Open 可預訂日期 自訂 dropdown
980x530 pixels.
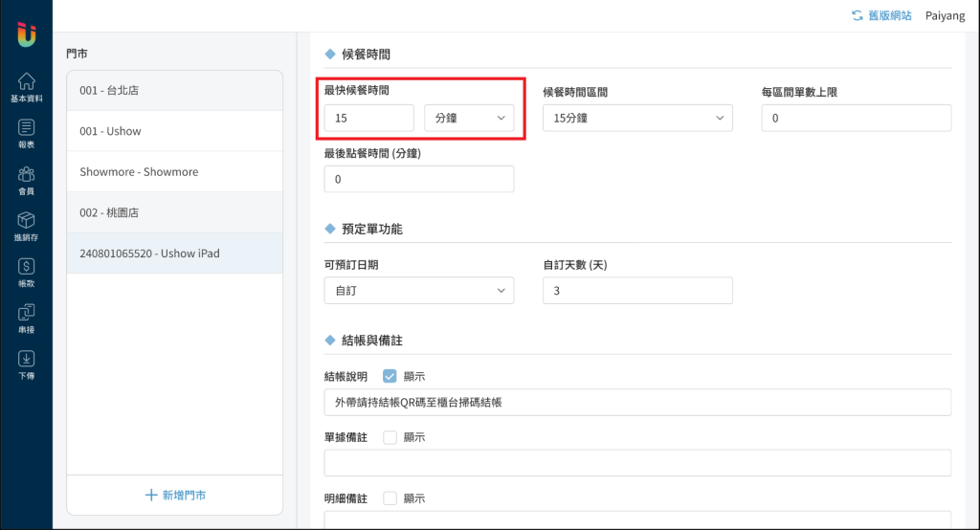pyautogui.click(x=418, y=290)
